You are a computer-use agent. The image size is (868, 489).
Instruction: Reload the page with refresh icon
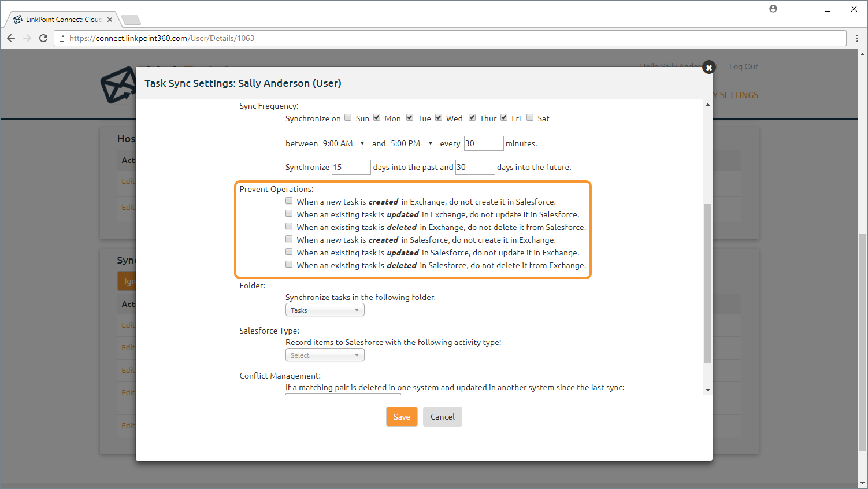(x=43, y=38)
